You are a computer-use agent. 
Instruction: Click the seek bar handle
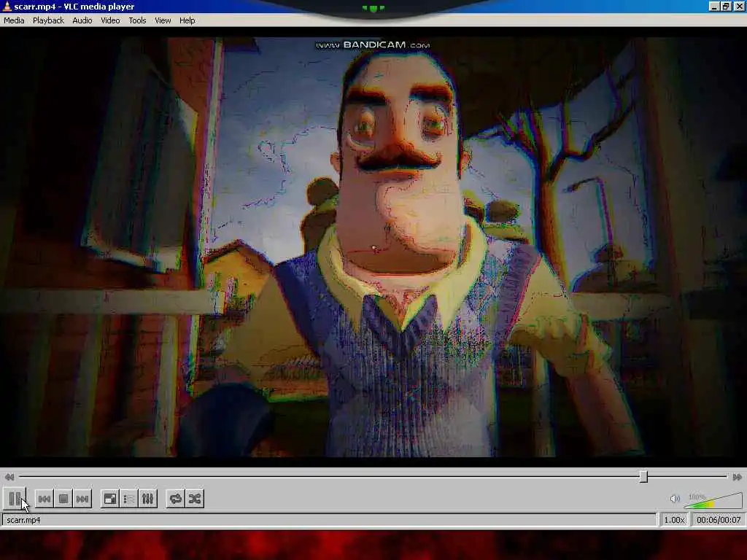(x=643, y=476)
